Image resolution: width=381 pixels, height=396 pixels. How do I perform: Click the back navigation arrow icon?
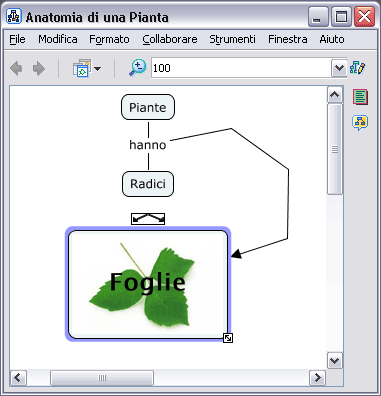16,69
